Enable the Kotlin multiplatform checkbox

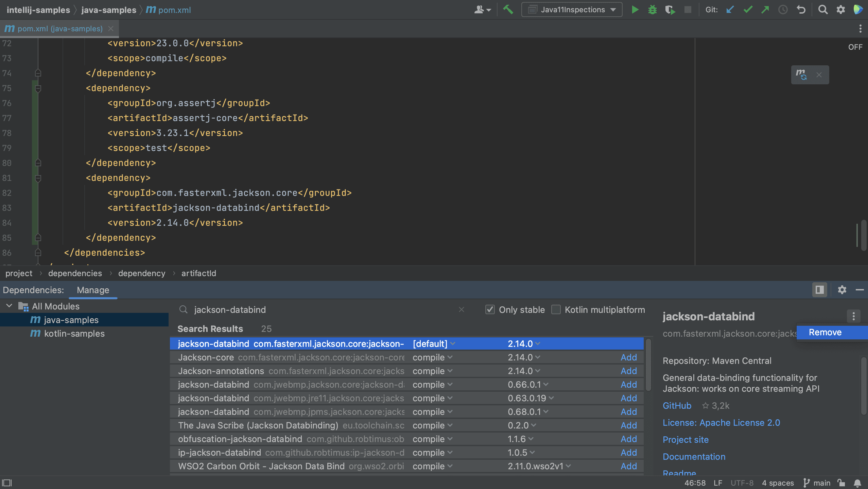click(556, 309)
